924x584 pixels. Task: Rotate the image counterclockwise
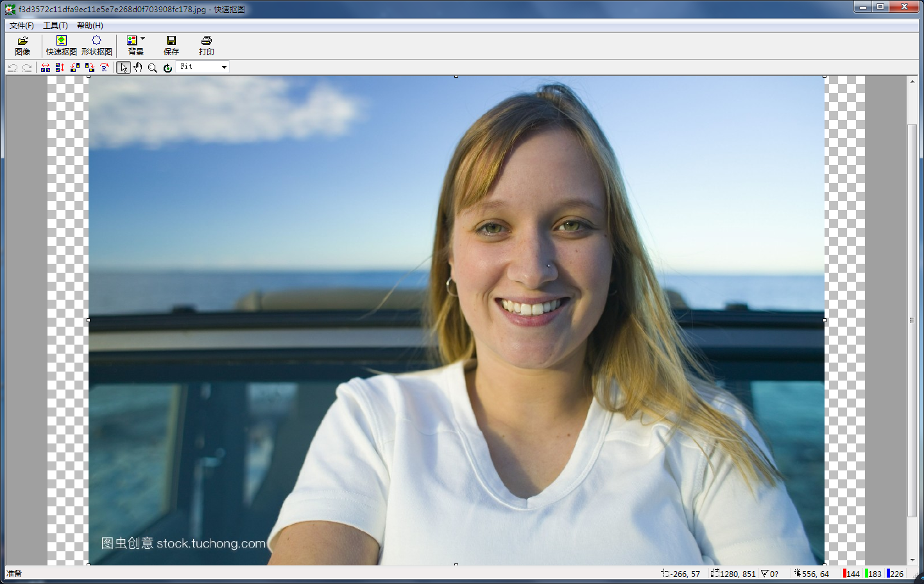point(75,67)
